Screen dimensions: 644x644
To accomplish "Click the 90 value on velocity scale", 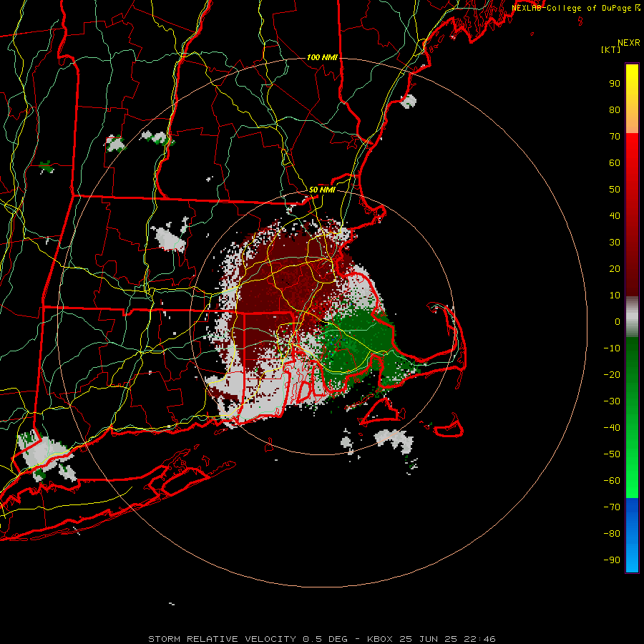I will click(615, 84).
